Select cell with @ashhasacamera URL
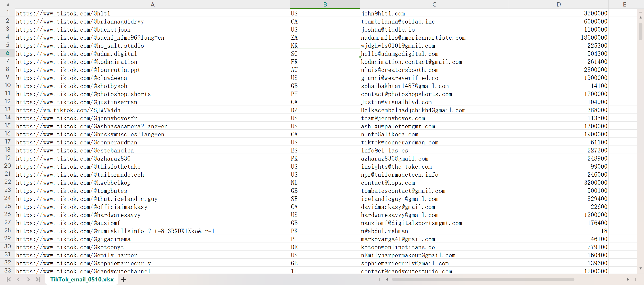The image size is (644, 285). pos(153,126)
